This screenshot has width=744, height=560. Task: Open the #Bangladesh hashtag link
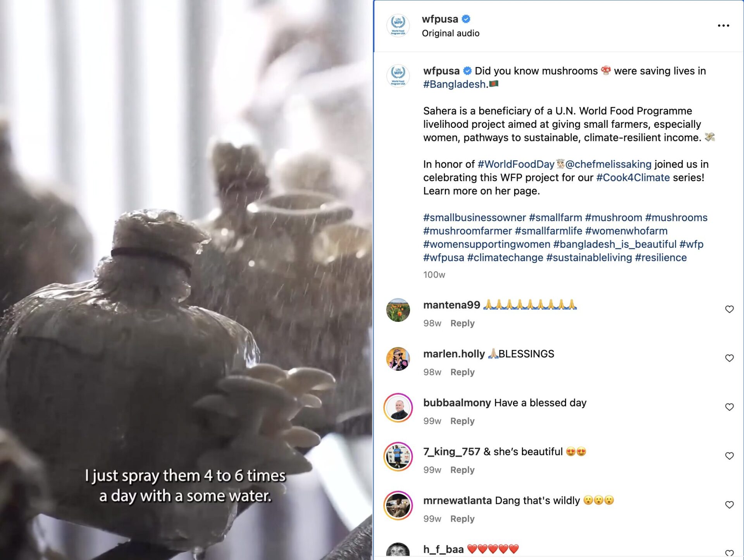pyautogui.click(x=454, y=84)
